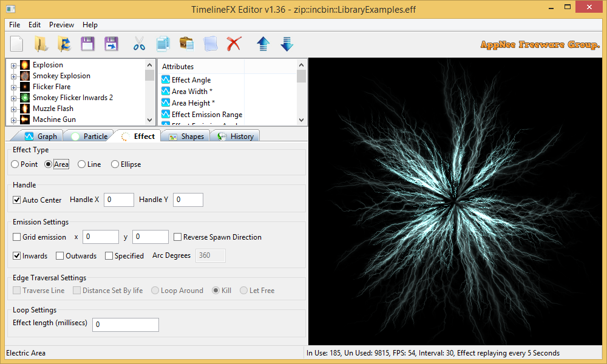607x364 pixels.
Task: Click the graph icon beside Area Height
Action: coord(166,103)
